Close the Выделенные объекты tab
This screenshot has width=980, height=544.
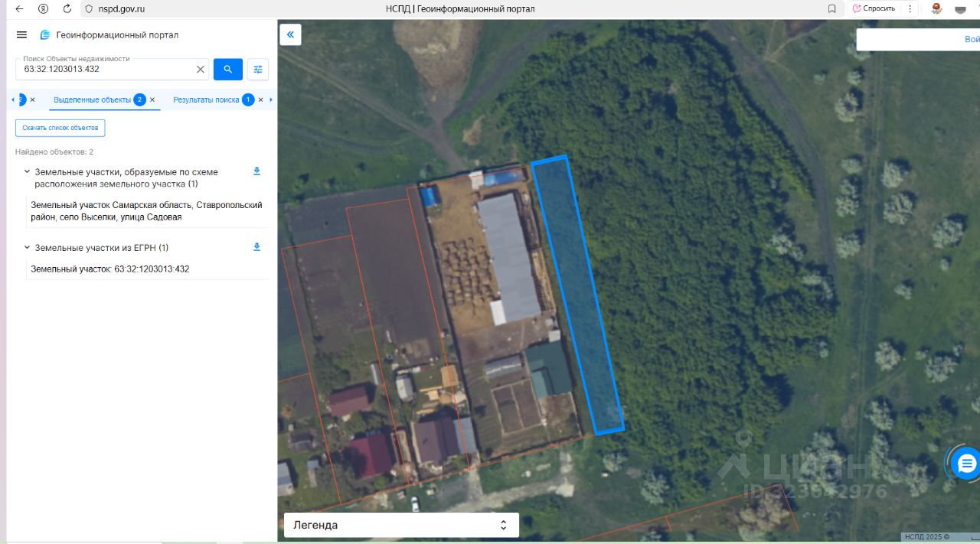click(x=152, y=99)
